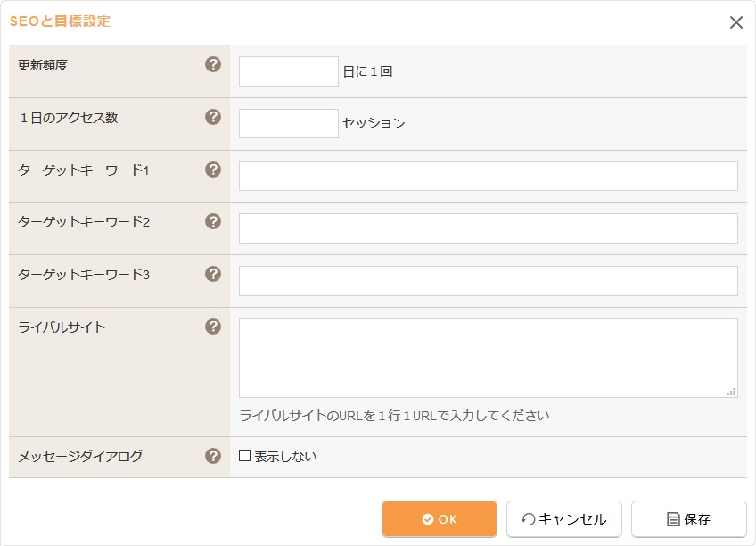Viewport: 756px width, 546px height.
Task: Grab the textarea resize handle corner
Action: 731,392
